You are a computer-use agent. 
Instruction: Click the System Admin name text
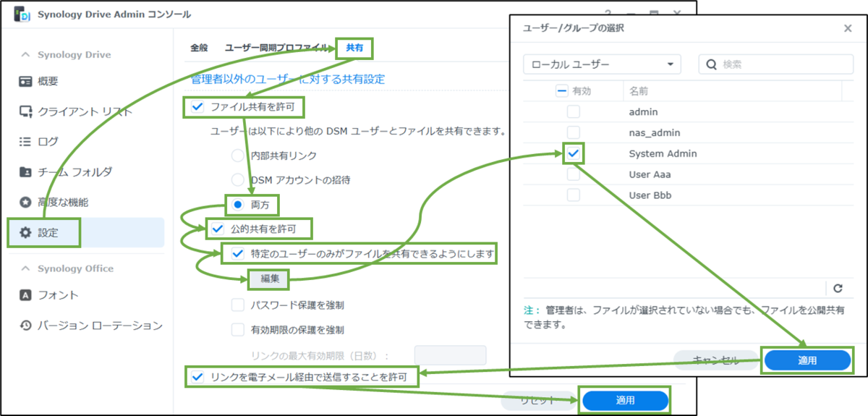(663, 154)
